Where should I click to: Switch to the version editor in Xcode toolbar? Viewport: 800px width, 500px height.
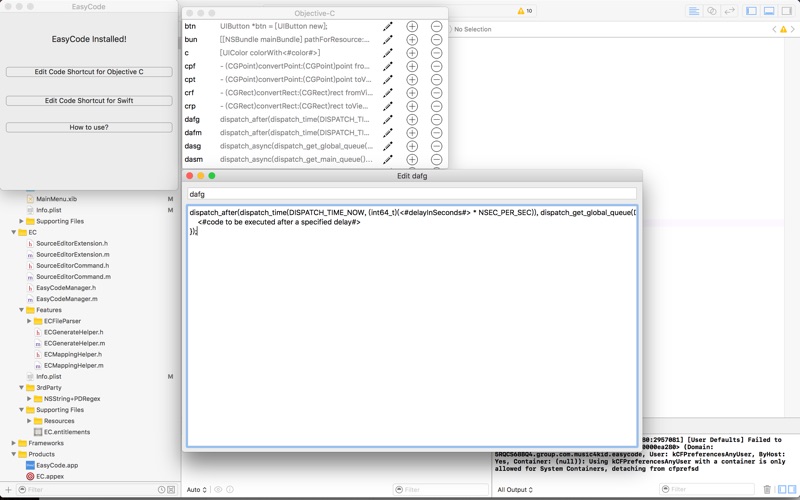(x=730, y=11)
